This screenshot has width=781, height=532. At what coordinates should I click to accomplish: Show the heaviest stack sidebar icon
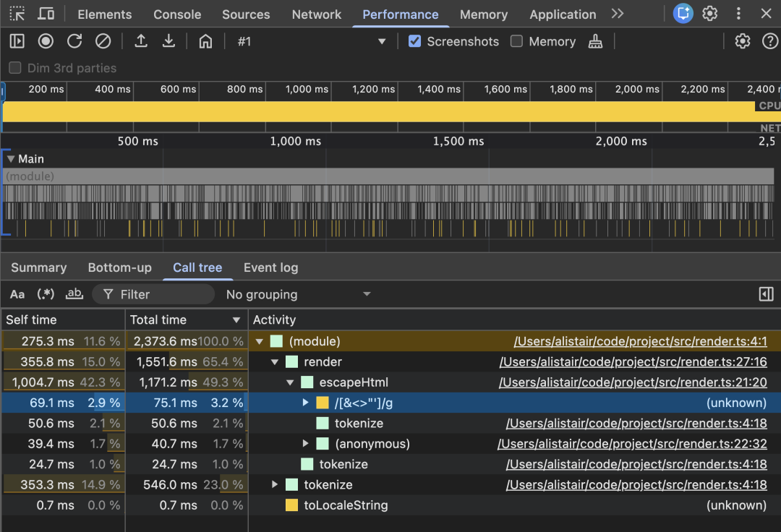click(x=766, y=294)
